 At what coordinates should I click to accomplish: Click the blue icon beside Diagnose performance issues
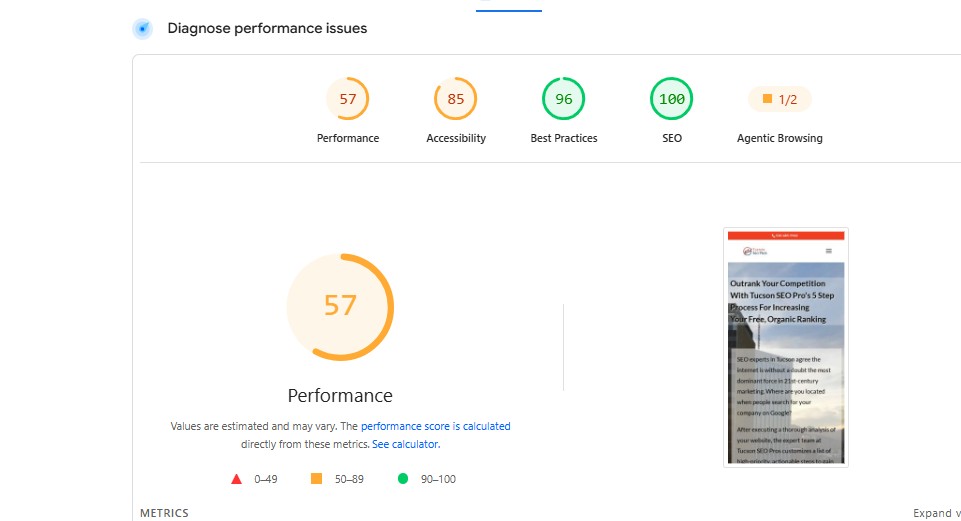pos(142,28)
